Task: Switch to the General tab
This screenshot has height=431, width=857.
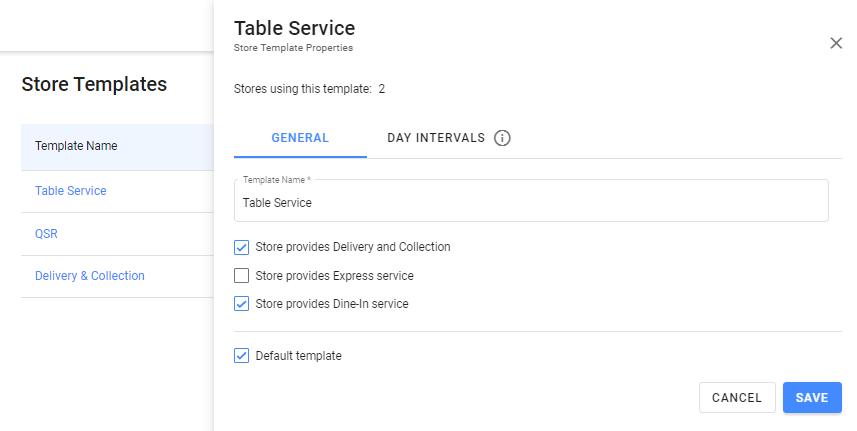Action: [x=300, y=138]
